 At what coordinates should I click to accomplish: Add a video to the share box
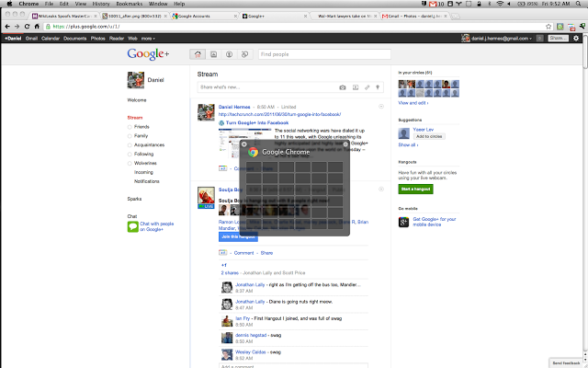pos(356,87)
